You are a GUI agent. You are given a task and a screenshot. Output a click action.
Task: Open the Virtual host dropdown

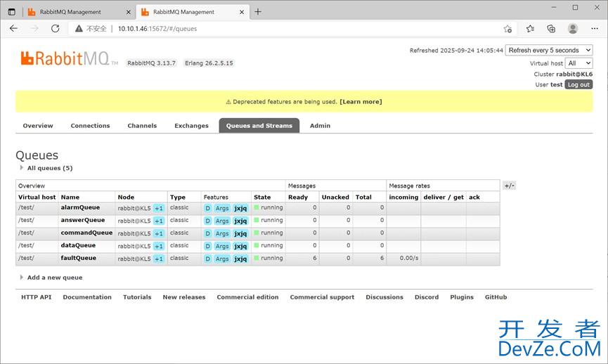pos(579,63)
